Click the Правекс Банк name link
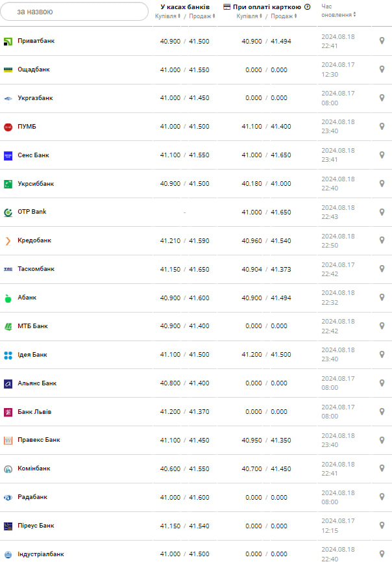This screenshot has height=564, width=392. pyautogui.click(x=39, y=440)
